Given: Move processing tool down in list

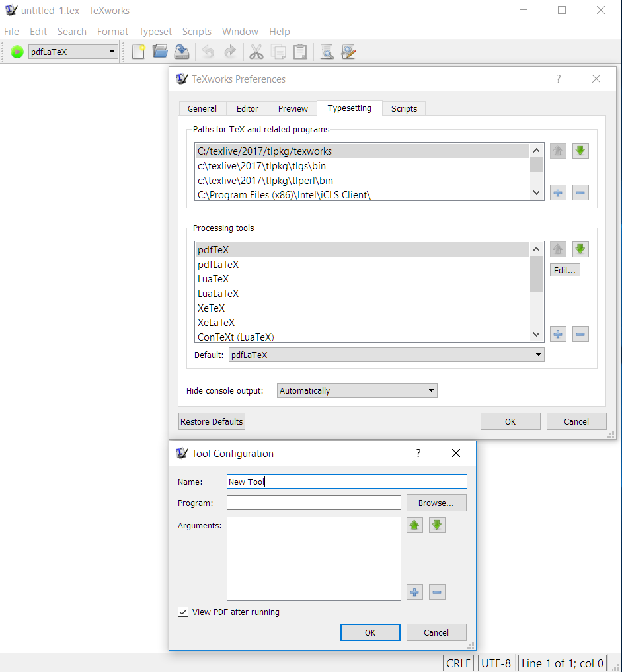Looking at the screenshot, I should tap(580, 249).
